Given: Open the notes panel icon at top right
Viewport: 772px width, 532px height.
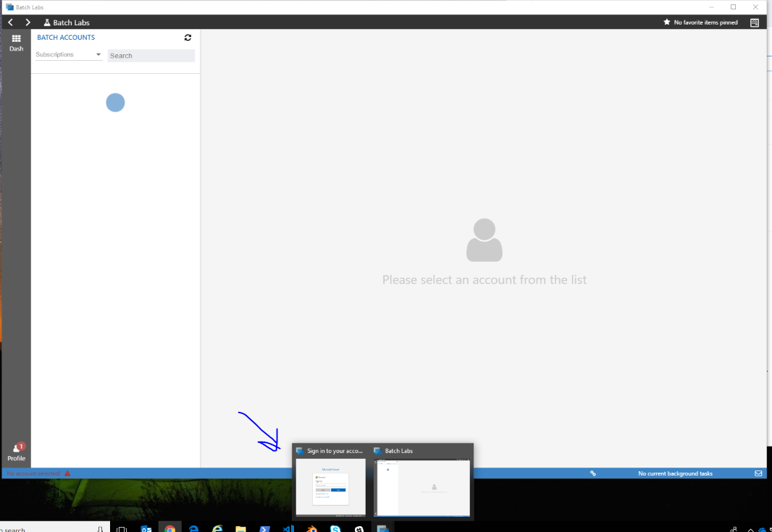Looking at the screenshot, I should pos(755,22).
